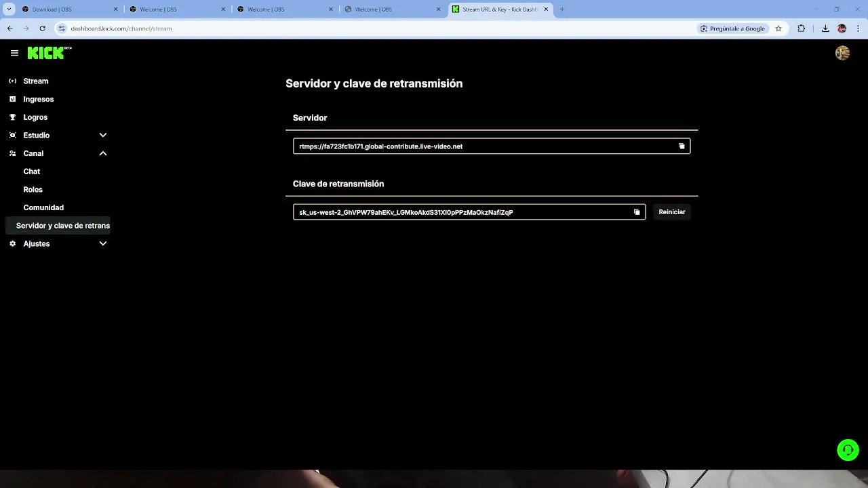This screenshot has width=868, height=488.
Task: Select Servidor y clave de retrans item
Action: click(58, 226)
